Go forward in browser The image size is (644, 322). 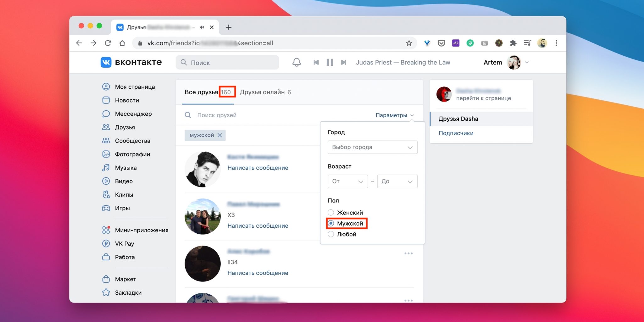(93, 43)
